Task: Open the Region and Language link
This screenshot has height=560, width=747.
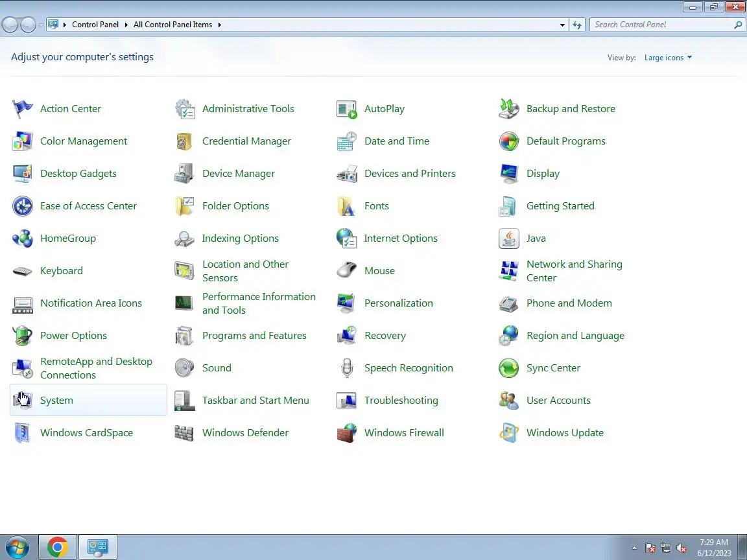Action: 575,336
